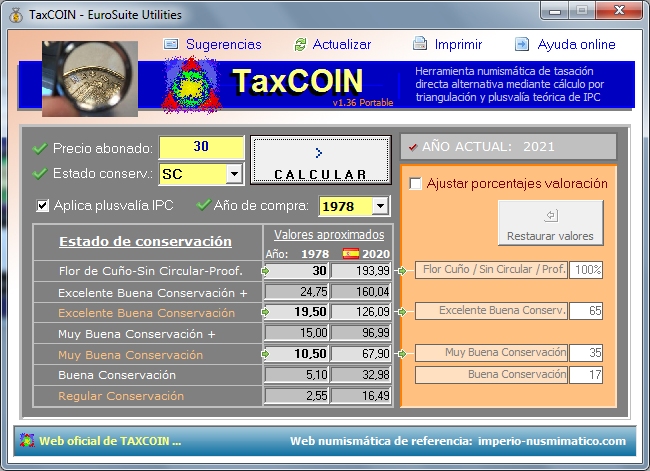Open Web oficial de TAXCOIN link
Screen dimensions: 650x471
(110, 440)
